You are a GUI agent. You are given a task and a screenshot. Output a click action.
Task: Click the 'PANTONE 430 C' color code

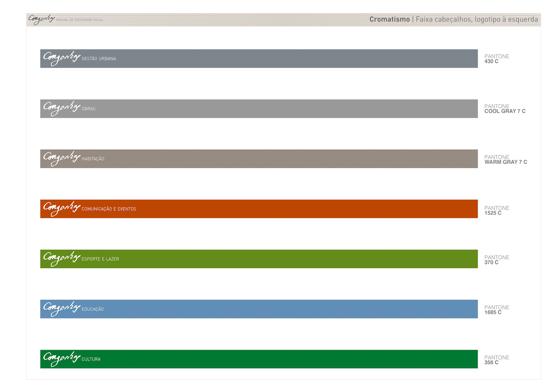point(497,59)
